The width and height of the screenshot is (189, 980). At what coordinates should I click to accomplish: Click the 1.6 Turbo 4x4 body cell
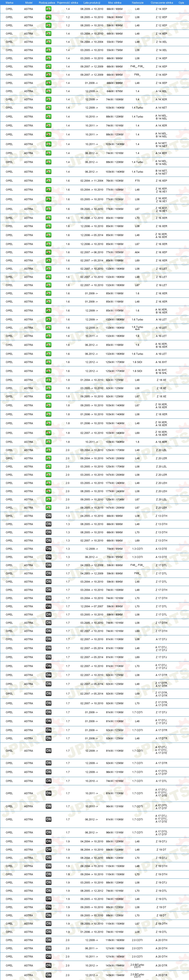(x=137, y=327)
